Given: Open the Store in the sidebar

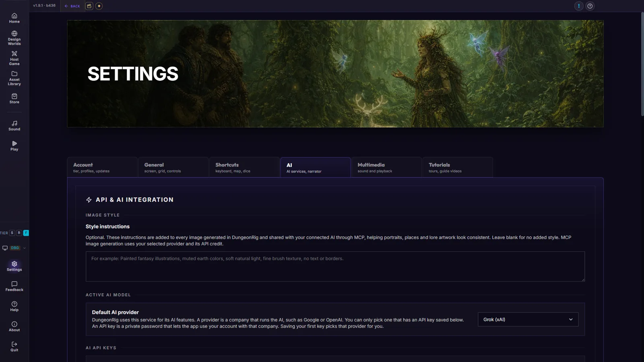Looking at the screenshot, I should click(x=14, y=99).
